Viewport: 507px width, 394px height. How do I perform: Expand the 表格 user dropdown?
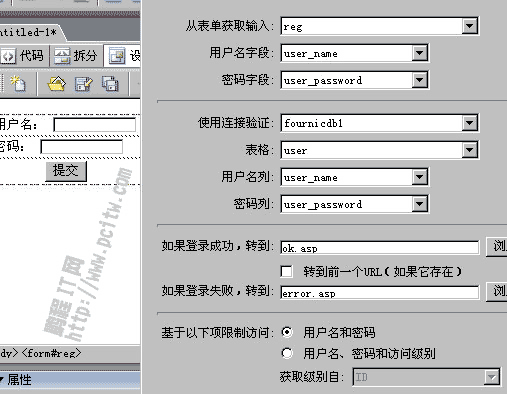click(470, 150)
